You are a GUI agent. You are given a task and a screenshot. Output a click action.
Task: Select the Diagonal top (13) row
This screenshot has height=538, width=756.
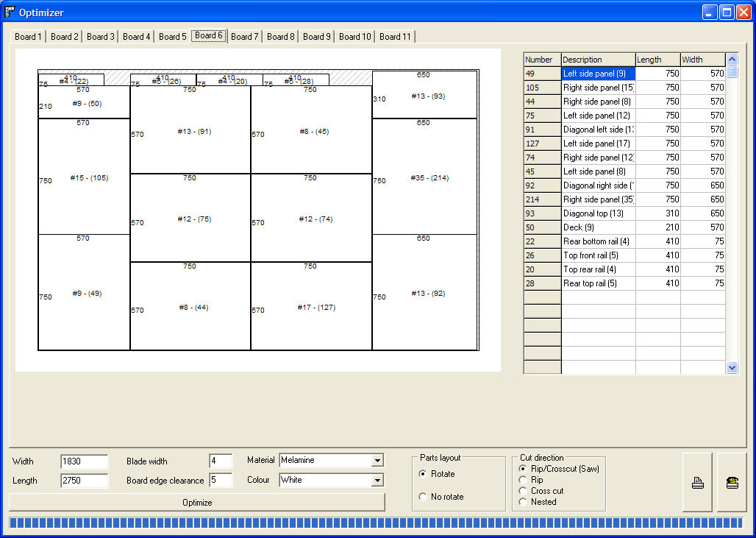pyautogui.click(x=624, y=213)
